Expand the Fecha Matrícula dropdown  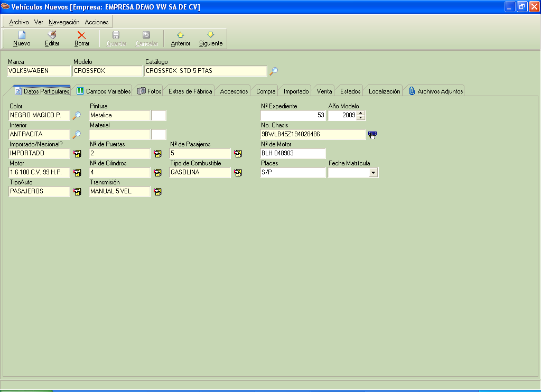[x=374, y=173]
